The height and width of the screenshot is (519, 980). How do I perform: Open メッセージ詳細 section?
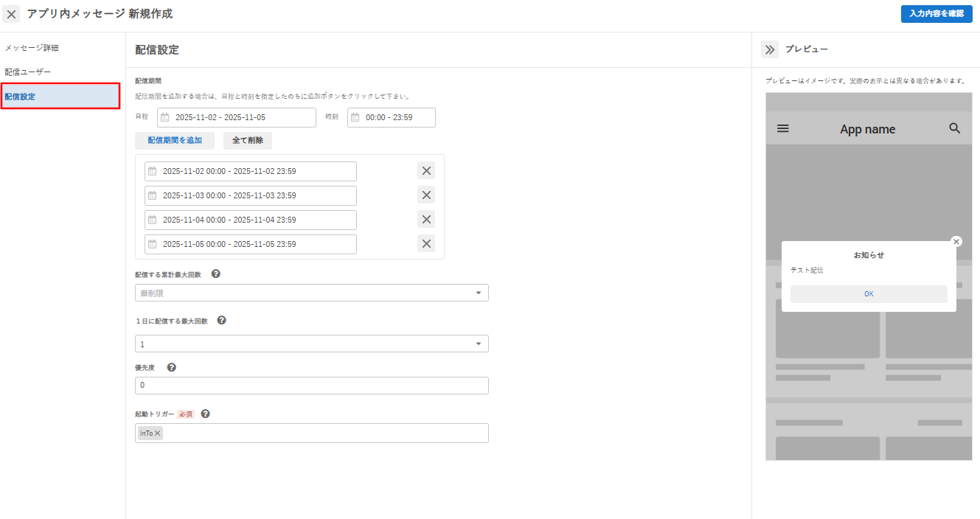coord(32,48)
